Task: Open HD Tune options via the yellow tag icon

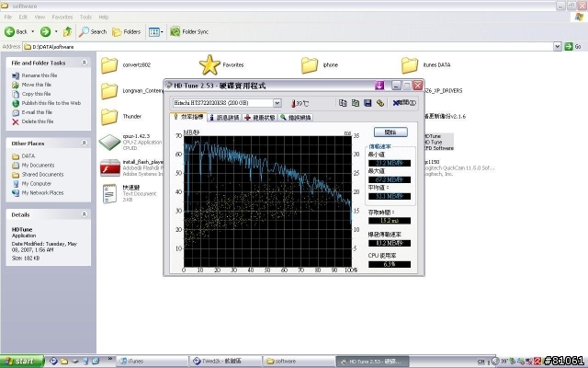Action: [380, 102]
